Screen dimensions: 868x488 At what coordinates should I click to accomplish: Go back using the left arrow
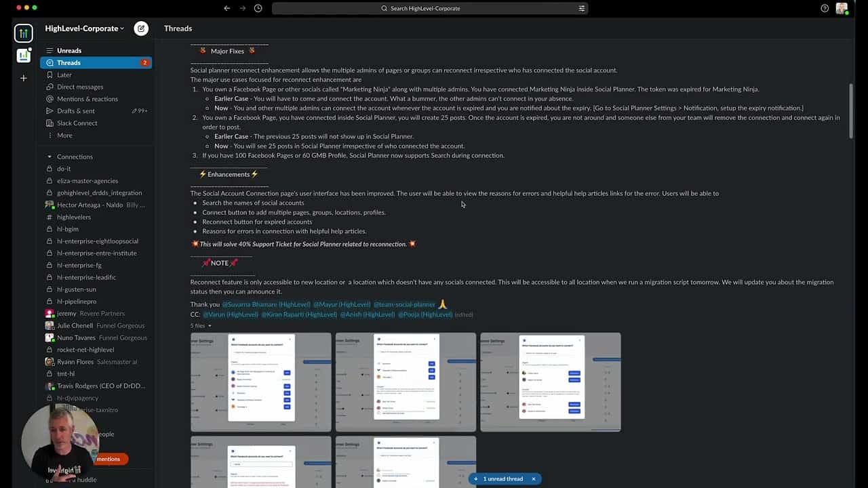click(x=227, y=8)
